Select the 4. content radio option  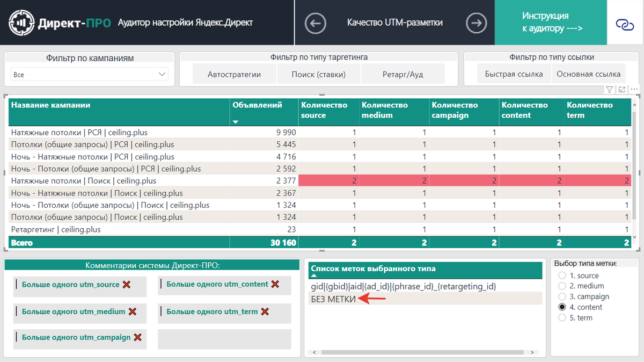[x=562, y=307]
